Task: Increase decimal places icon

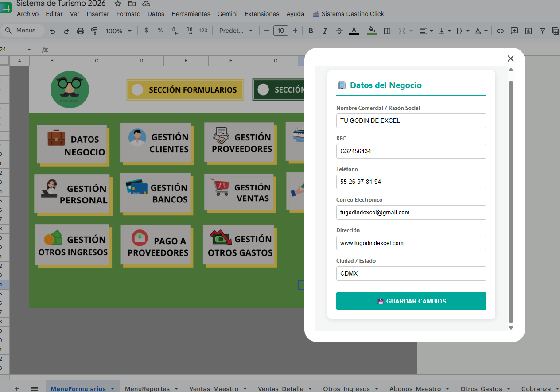Action: click(189, 31)
